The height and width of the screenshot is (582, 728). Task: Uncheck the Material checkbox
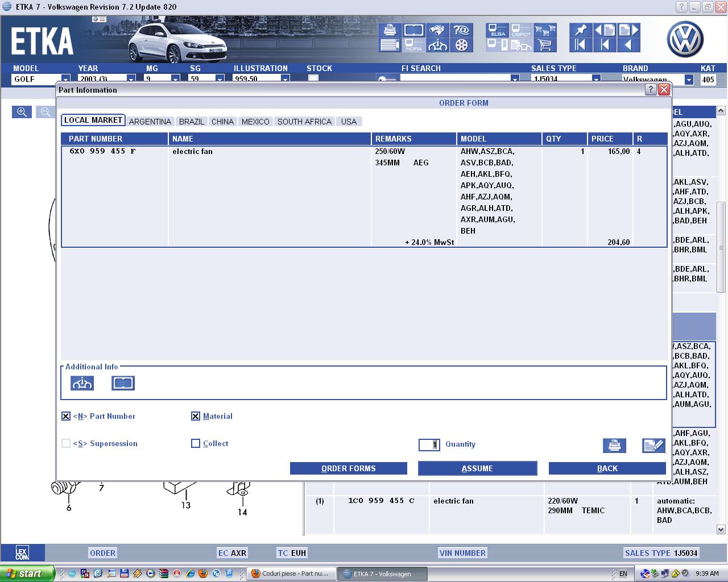click(196, 416)
